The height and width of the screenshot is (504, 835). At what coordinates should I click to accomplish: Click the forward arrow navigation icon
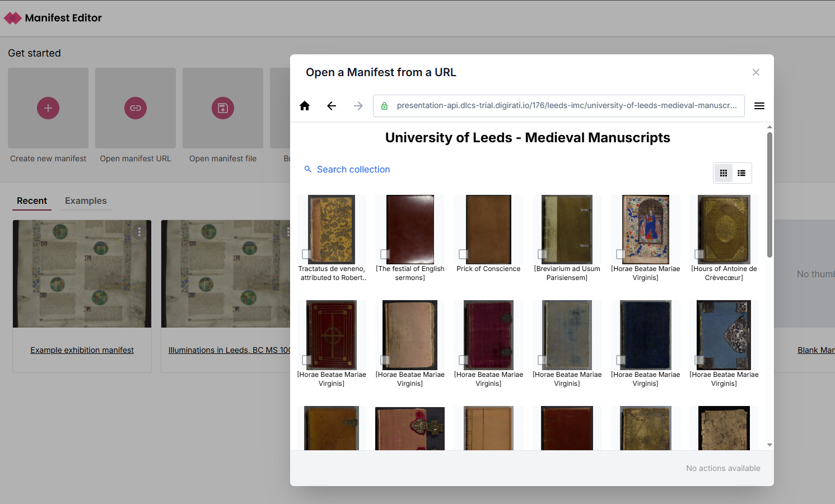coord(358,106)
